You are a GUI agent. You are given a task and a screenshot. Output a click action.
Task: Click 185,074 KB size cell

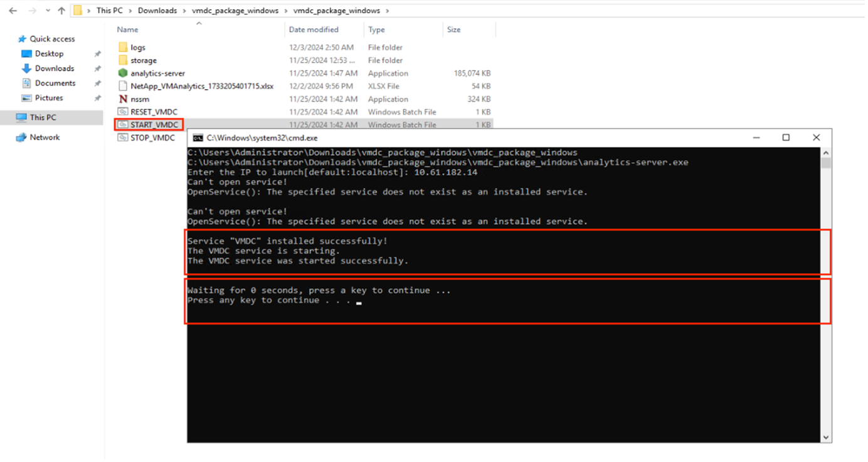472,73
